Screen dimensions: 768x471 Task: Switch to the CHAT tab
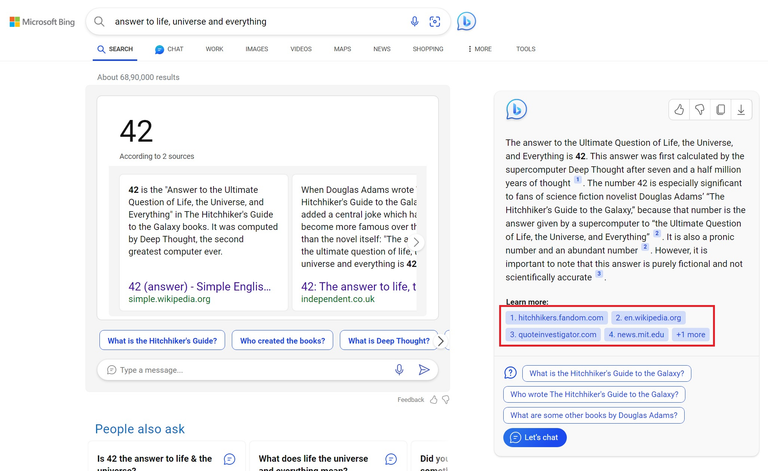point(169,49)
